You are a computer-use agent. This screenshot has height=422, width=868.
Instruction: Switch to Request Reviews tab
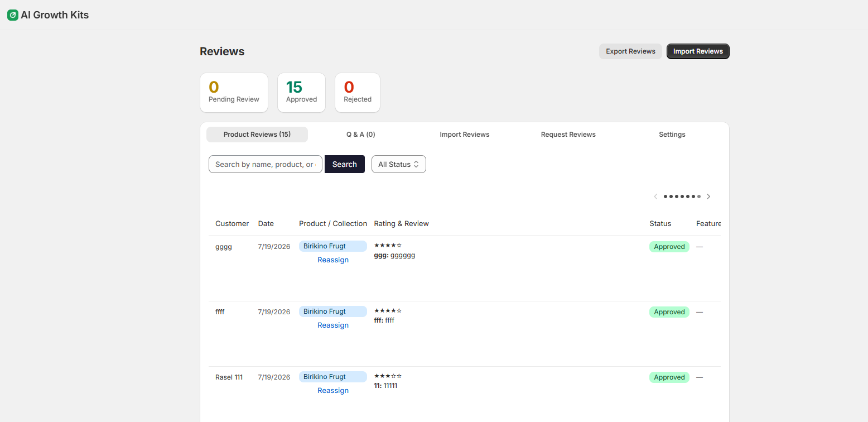pyautogui.click(x=568, y=135)
